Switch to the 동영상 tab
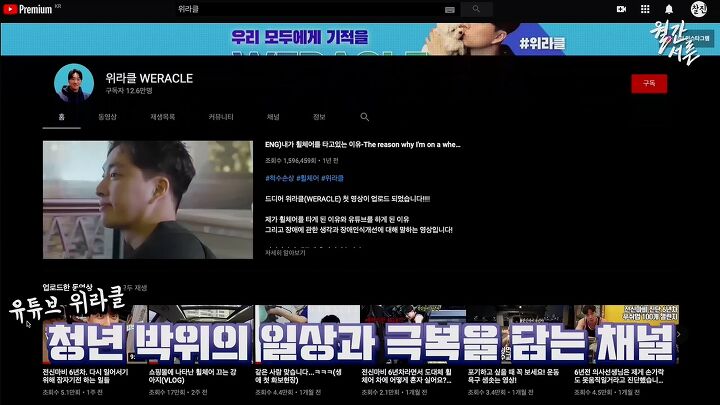This screenshot has width=720, height=405. pyautogui.click(x=107, y=117)
